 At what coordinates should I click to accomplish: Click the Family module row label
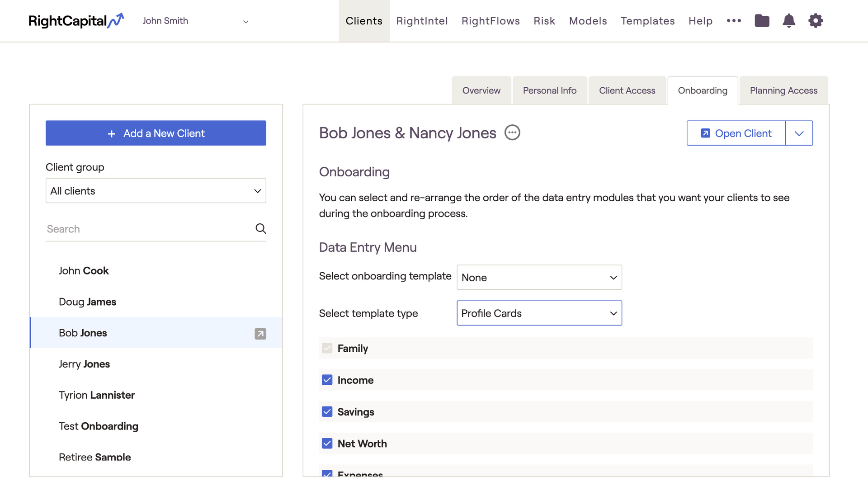[353, 349]
